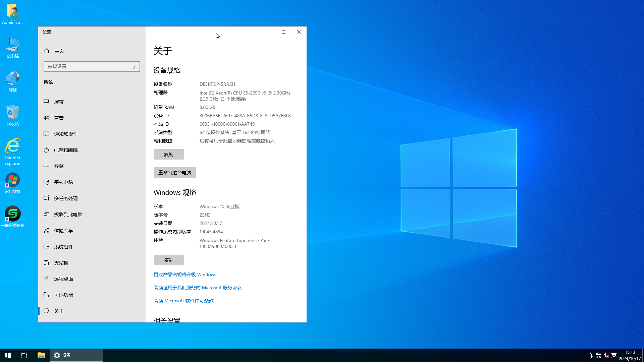Select the 关于 about info icon

tap(46, 311)
